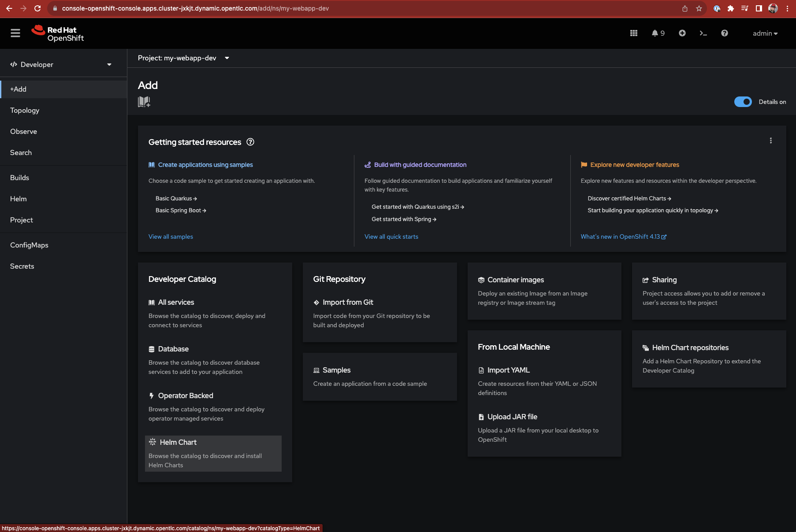Click the Red Hat OpenShift logo
Screen dimensions: 796x532
click(x=57, y=33)
